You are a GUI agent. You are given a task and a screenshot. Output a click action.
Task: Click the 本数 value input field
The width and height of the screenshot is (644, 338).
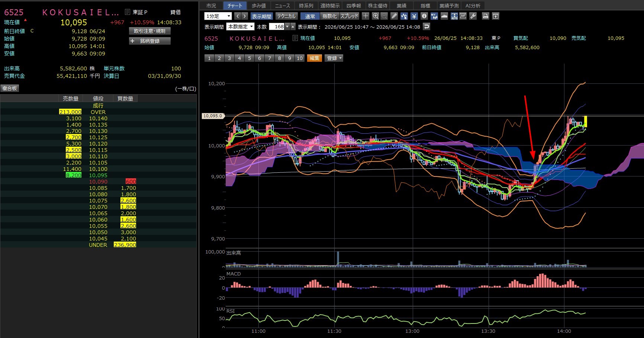277,26
